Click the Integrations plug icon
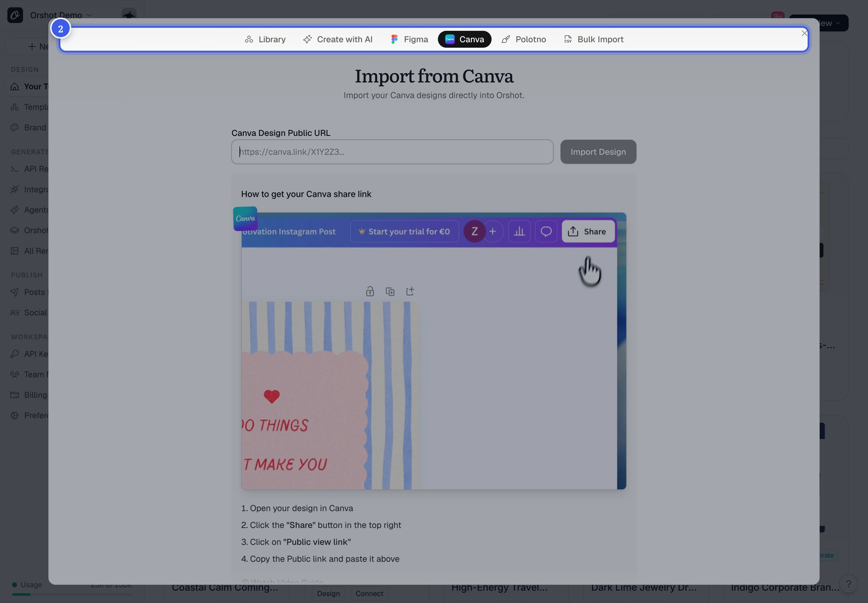 (x=15, y=189)
